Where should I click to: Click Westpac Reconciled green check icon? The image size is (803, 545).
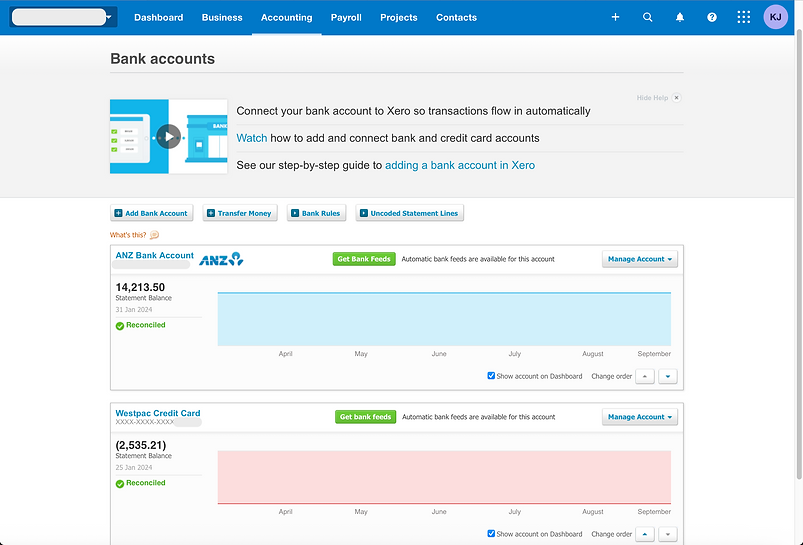click(x=120, y=484)
